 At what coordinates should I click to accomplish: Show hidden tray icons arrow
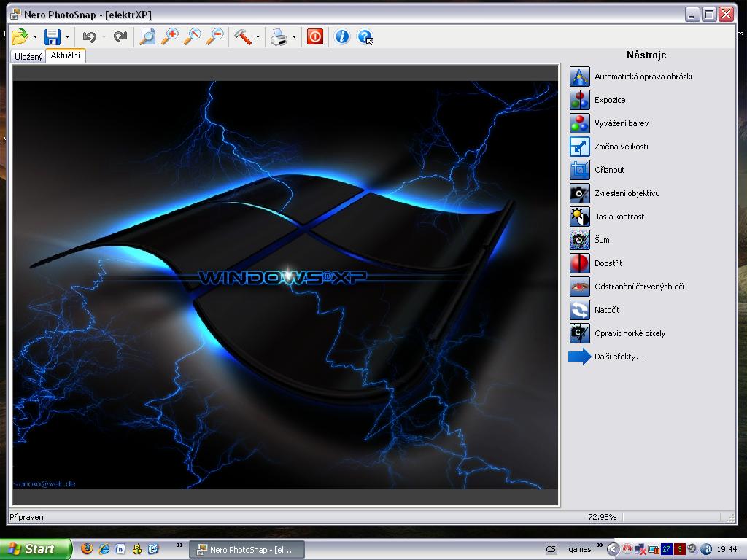tap(613, 550)
